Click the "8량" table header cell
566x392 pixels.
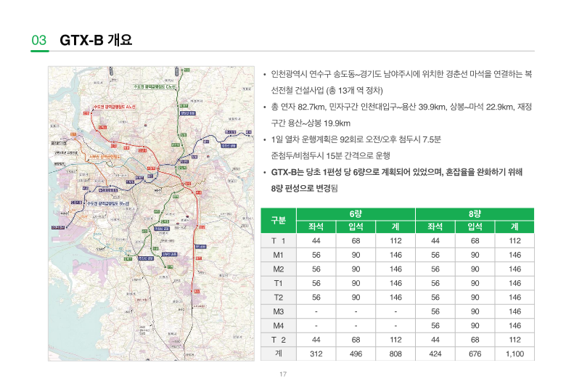[475, 214]
